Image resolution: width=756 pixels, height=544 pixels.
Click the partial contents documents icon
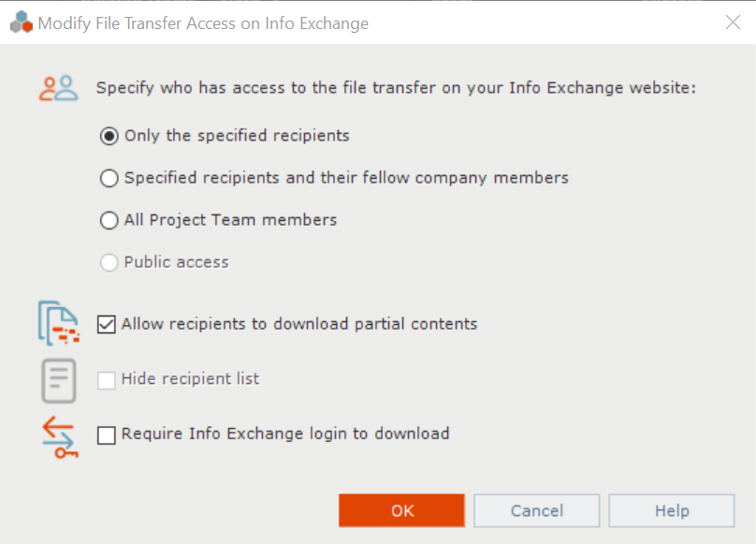click(x=59, y=323)
